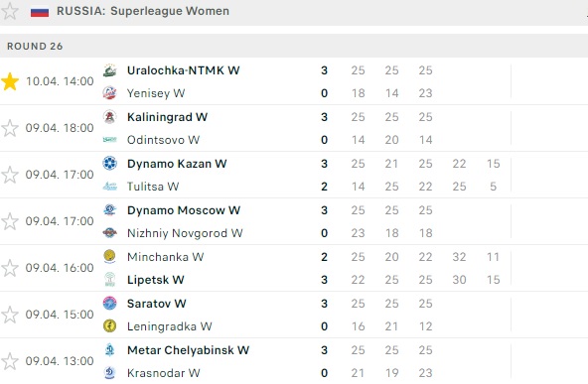Open Nizhniy Novgorod W team details

[185, 233]
